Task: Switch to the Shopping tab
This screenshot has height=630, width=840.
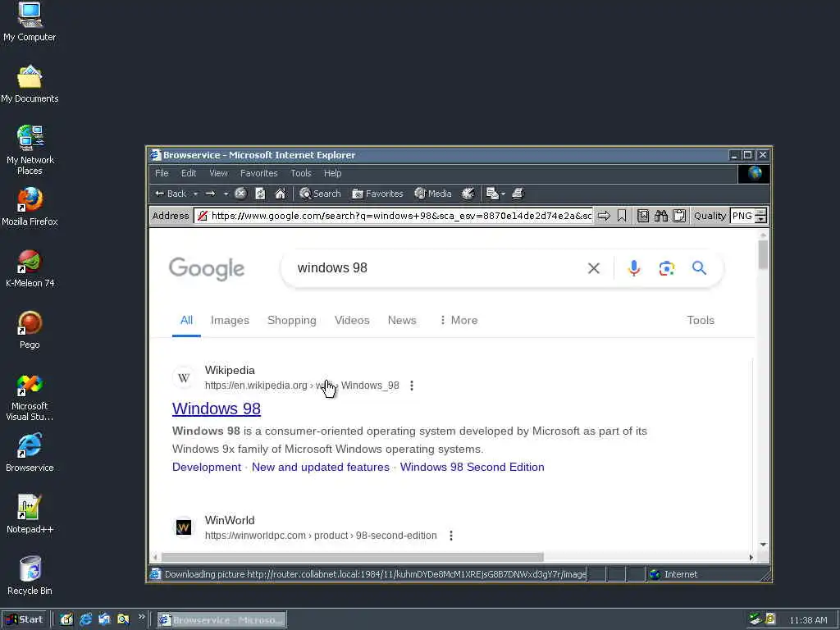Action: tap(292, 321)
